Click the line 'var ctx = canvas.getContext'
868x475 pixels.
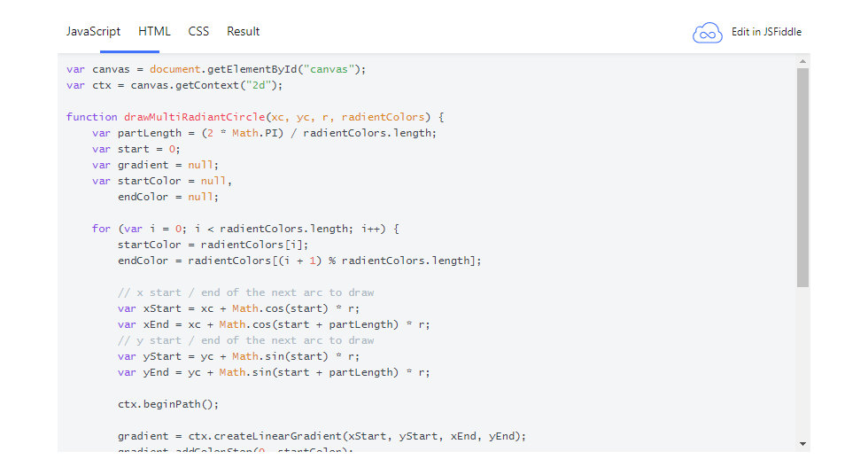click(x=174, y=85)
